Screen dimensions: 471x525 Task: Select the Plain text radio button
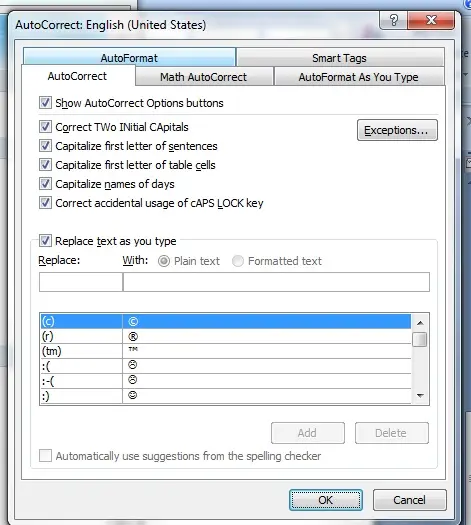pos(164,261)
